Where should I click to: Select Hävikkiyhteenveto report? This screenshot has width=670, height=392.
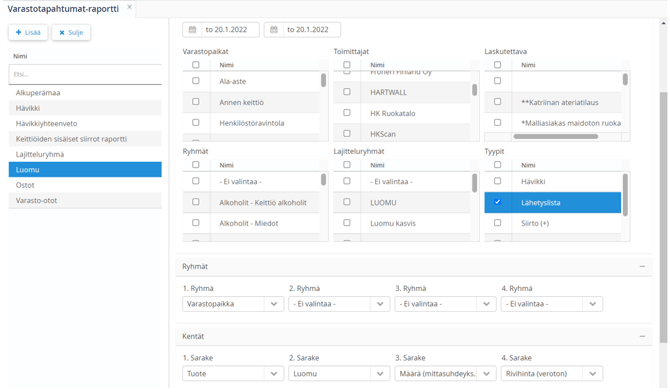[85, 124]
